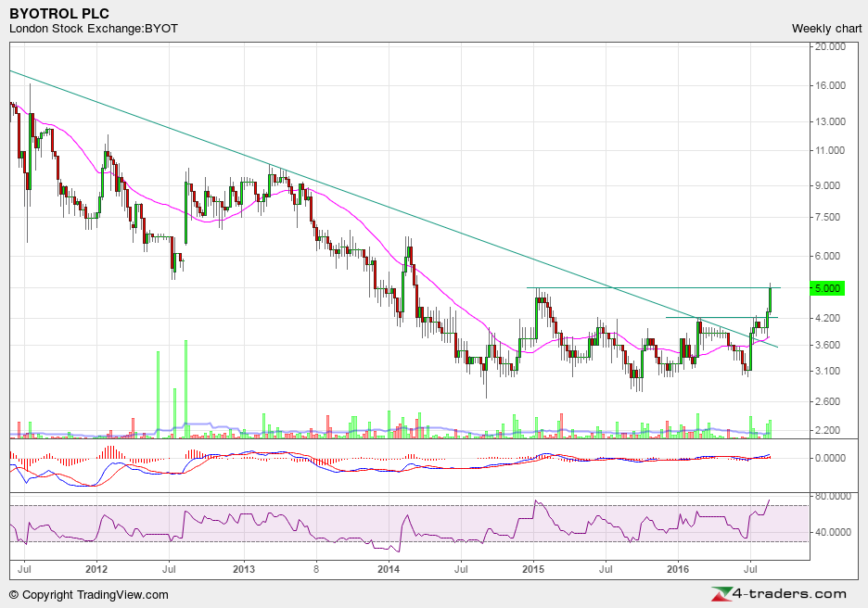Viewport: 868px width, 608px height.
Task: Click the 40.0000 RSI axis label
Action: [x=832, y=532]
